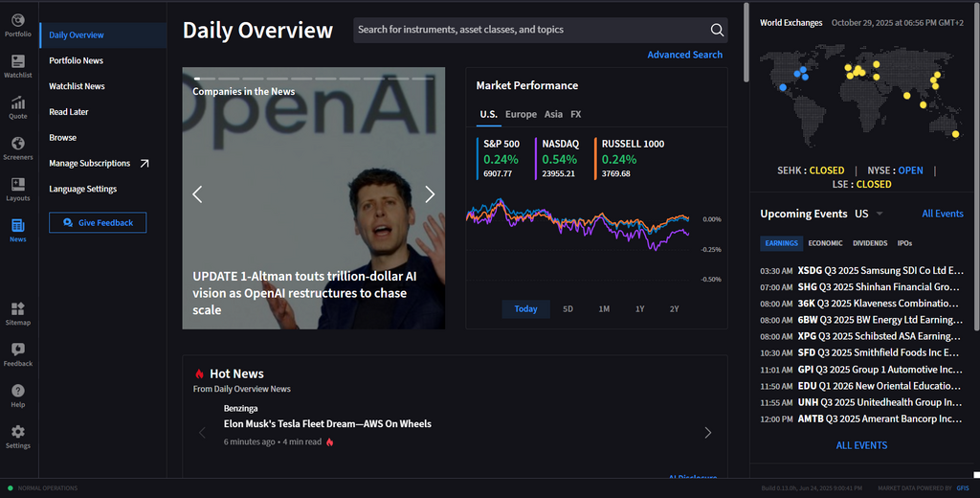Switch to the U.S. market tab
980x498 pixels.
[489, 115]
